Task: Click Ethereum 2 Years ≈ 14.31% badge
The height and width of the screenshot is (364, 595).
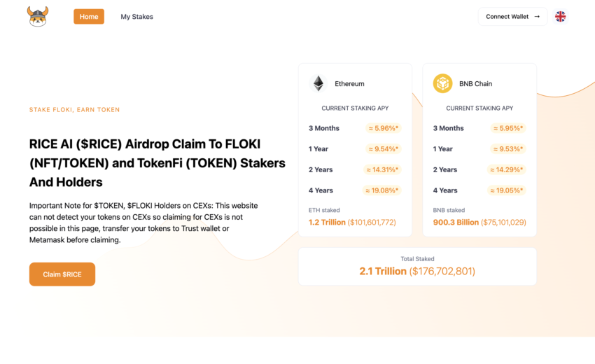Action: click(381, 169)
